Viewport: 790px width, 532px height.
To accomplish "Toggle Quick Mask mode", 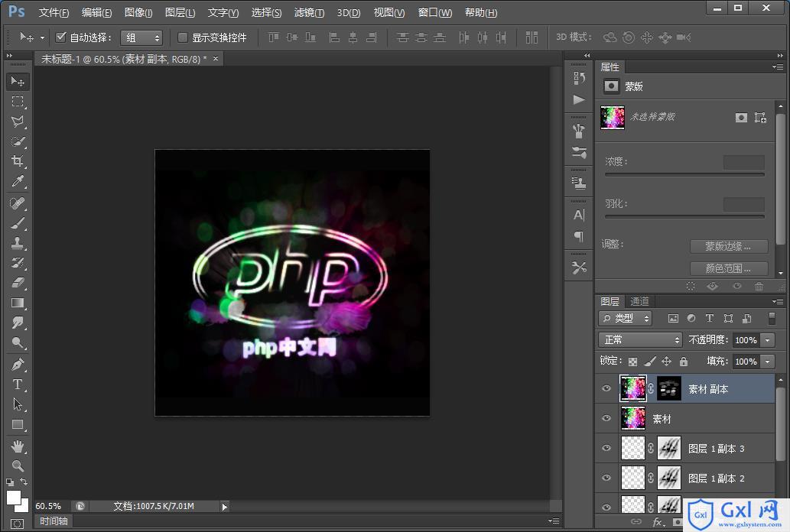I will tap(17, 524).
